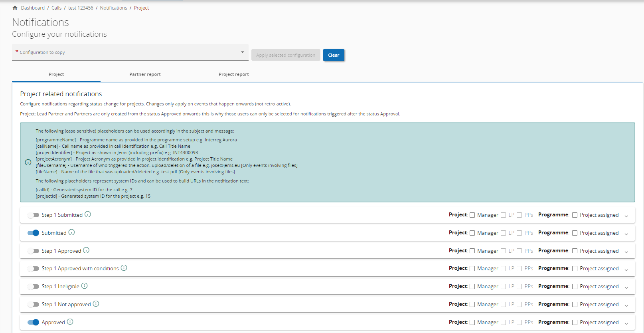Image resolution: width=644 pixels, height=333 pixels.
Task: Open the Configuration to copy dropdown
Action: coord(130,52)
